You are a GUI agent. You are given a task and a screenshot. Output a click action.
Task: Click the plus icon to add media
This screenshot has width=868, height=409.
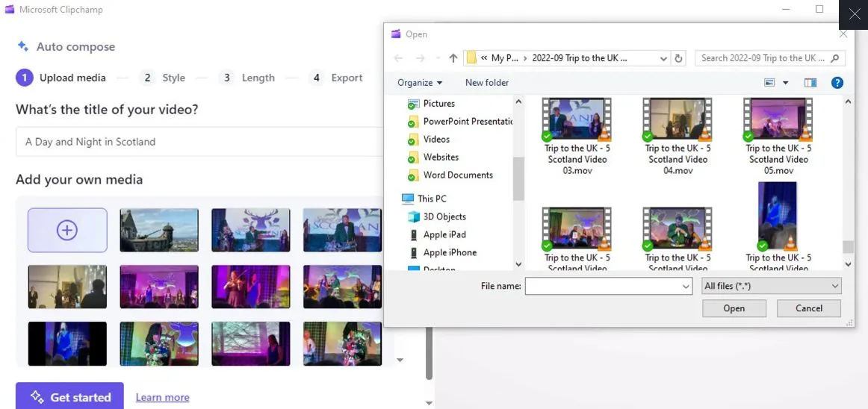67,230
